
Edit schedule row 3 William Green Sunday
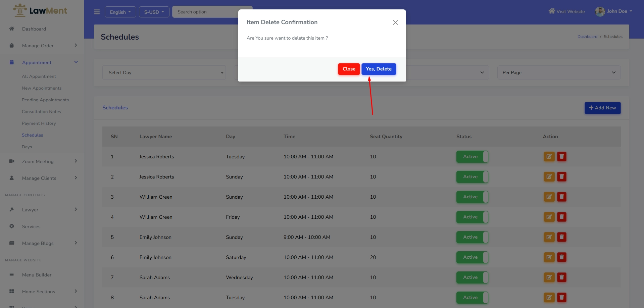click(549, 197)
